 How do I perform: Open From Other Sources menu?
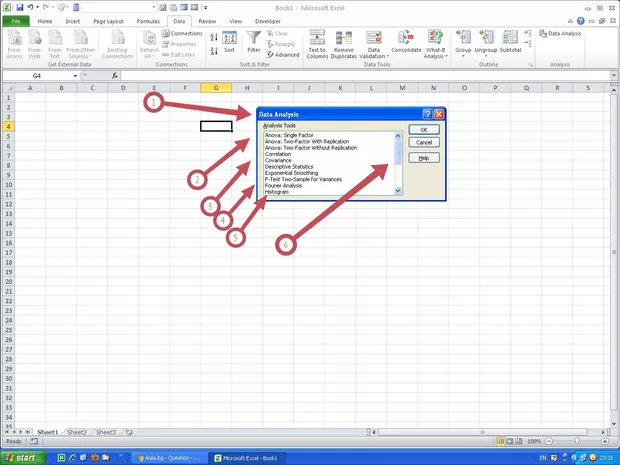81,44
